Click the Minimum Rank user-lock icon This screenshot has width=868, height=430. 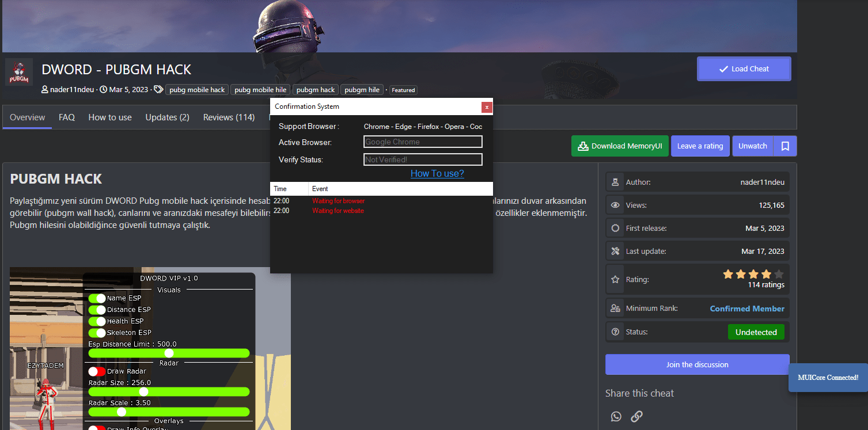615,309
